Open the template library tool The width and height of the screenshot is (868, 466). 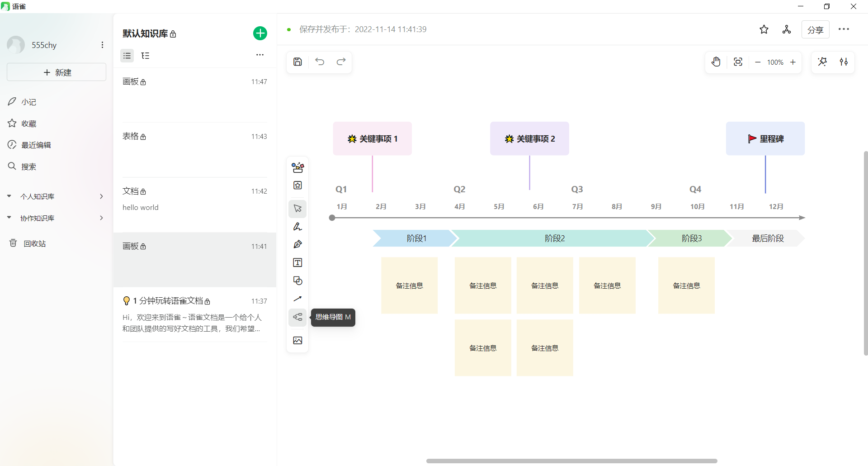click(x=297, y=168)
